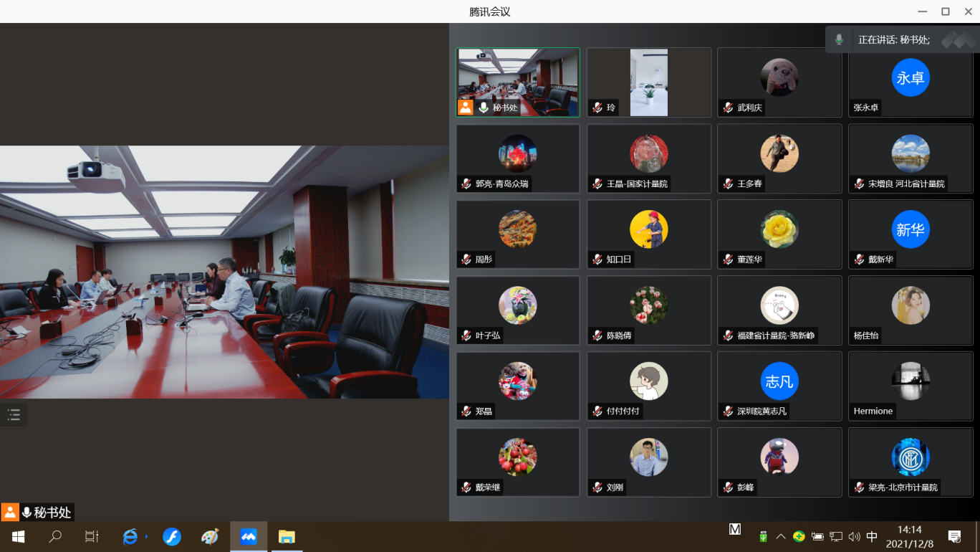
Task: Open the Windows notification center
Action: [x=954, y=536]
